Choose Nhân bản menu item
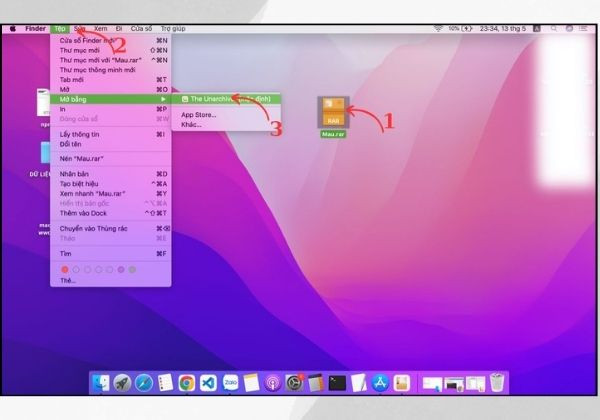Image resolution: width=600 pixels, height=420 pixels. (111, 174)
